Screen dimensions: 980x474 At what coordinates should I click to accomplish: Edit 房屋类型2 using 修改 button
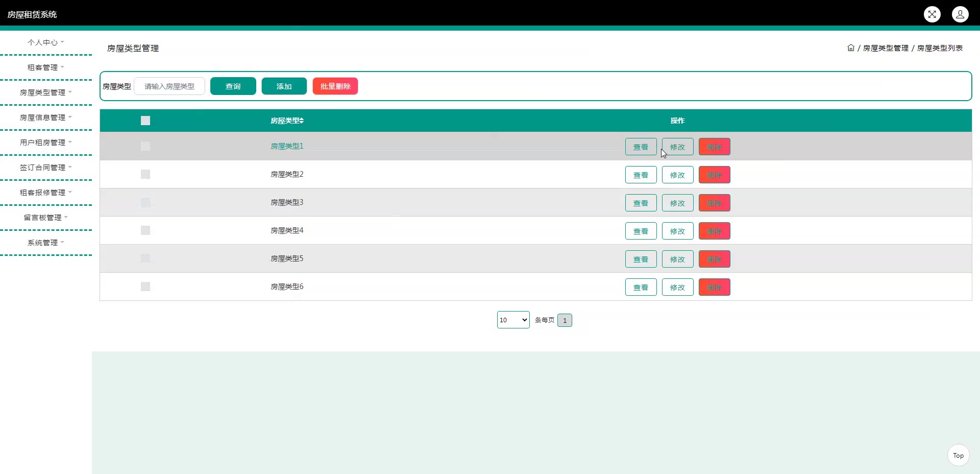pyautogui.click(x=678, y=175)
